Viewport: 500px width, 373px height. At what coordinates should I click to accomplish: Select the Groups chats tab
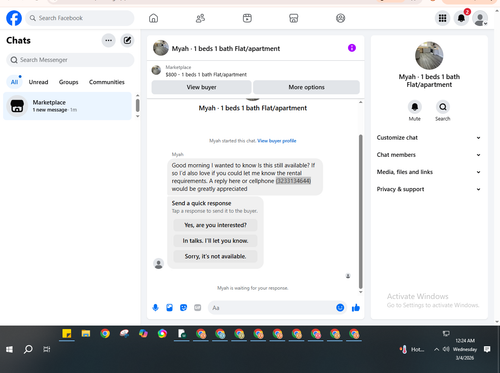point(69,82)
